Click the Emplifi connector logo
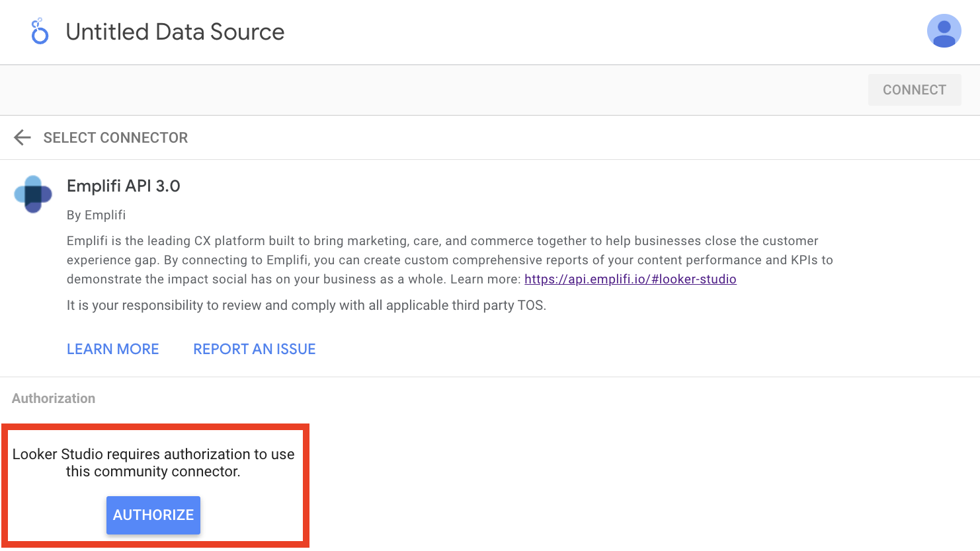This screenshot has width=980, height=551. click(33, 194)
